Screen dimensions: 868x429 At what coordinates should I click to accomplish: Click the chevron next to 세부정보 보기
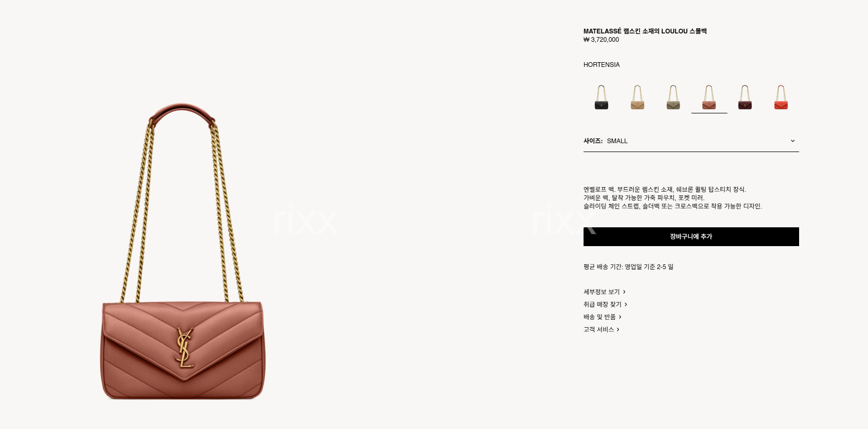[624, 292]
